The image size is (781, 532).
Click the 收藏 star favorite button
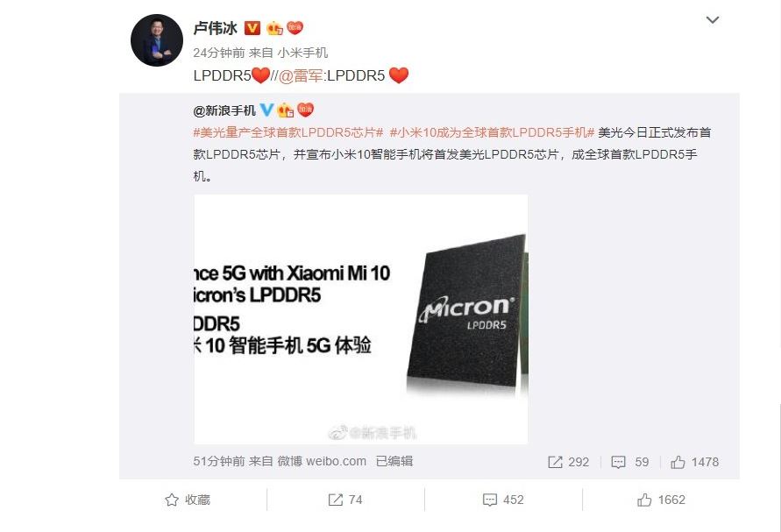[188, 500]
